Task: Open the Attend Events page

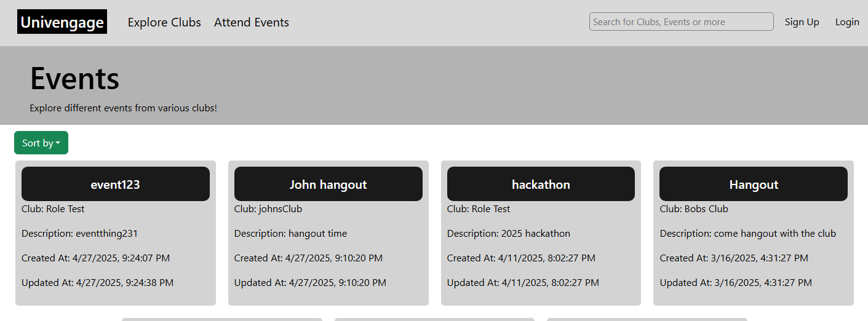Action: tap(252, 22)
